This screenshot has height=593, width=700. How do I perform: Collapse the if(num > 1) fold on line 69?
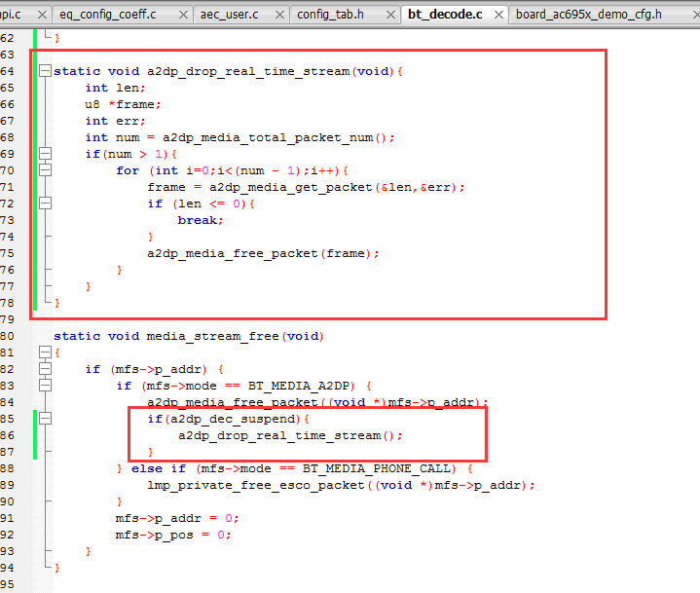(45, 154)
